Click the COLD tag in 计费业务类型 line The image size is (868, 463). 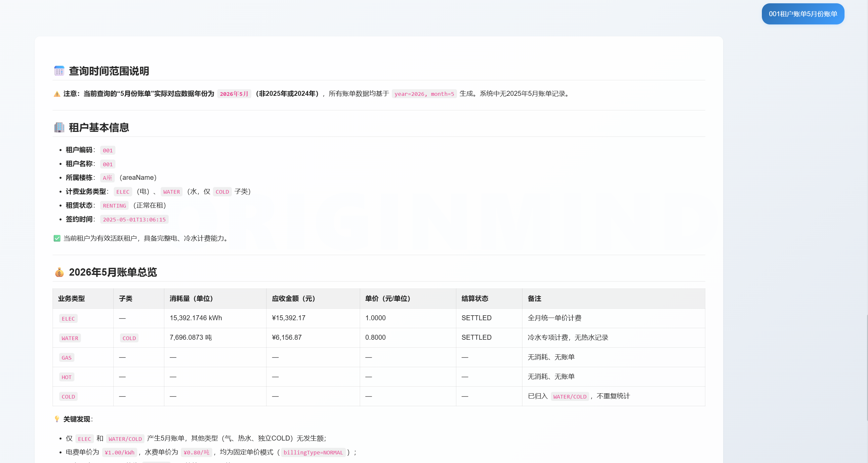223,192
